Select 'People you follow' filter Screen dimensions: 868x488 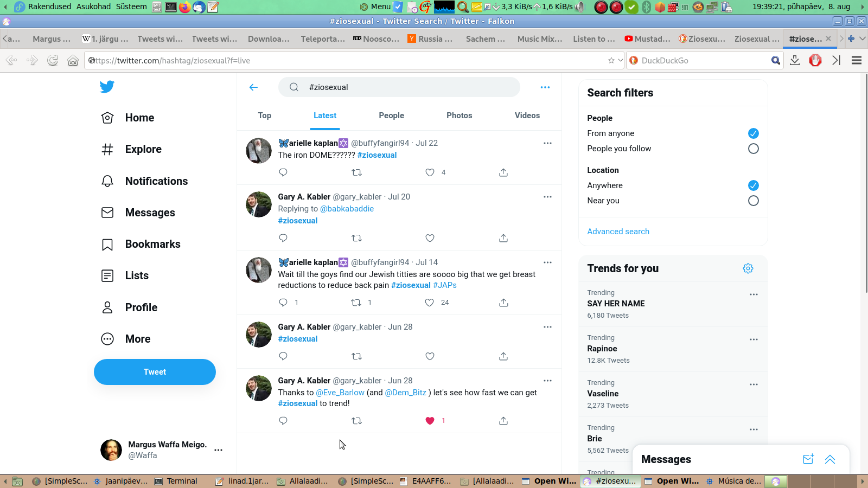tap(754, 149)
